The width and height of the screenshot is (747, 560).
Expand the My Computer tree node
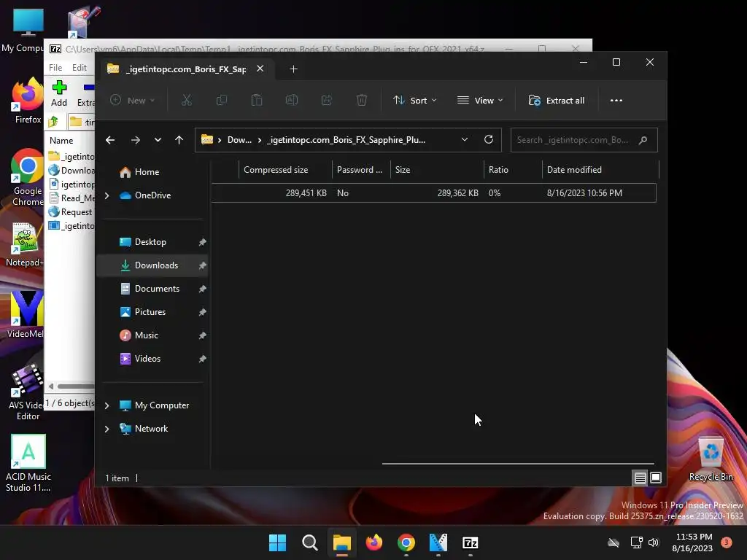(107, 405)
